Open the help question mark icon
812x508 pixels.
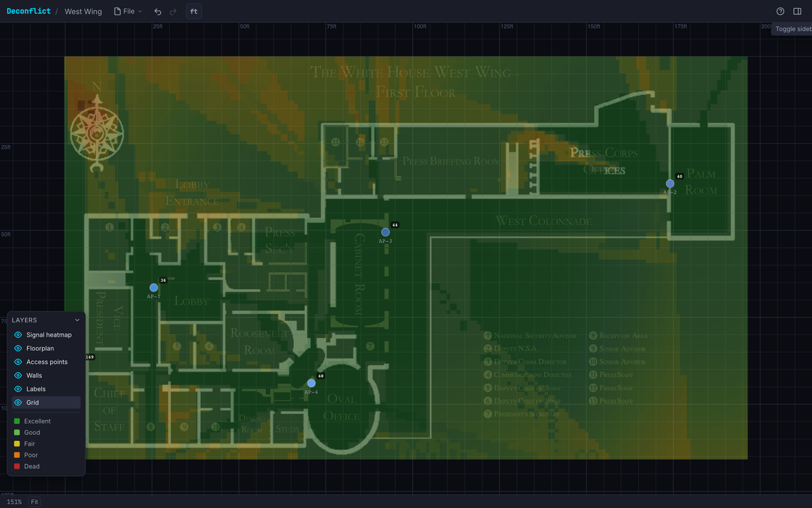click(x=780, y=12)
